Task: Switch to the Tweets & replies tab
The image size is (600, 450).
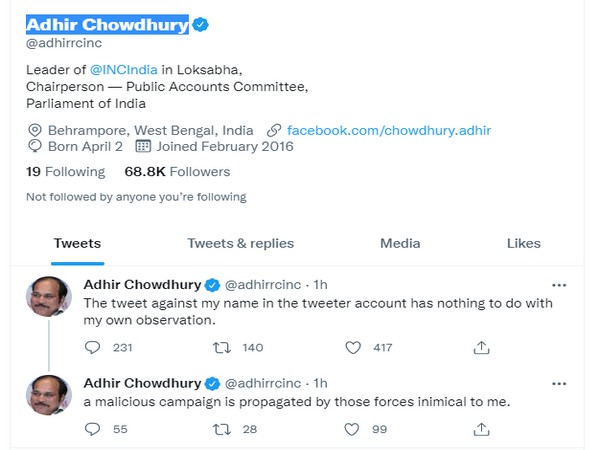Action: 240,243
